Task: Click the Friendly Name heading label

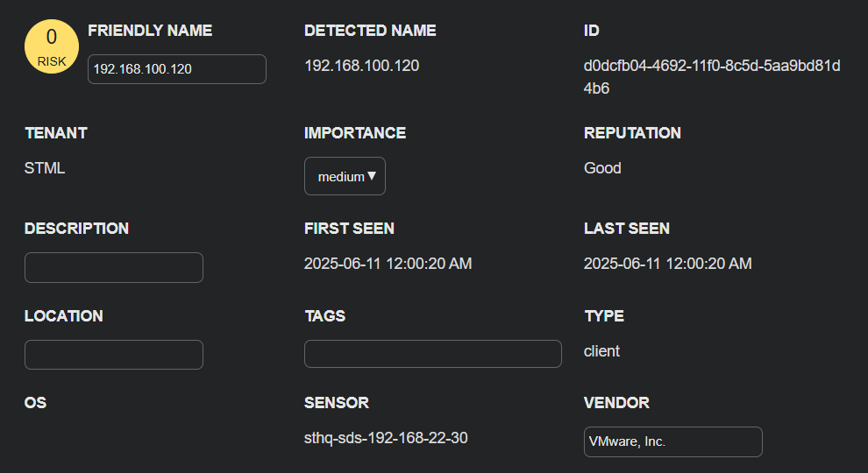Action: point(150,31)
